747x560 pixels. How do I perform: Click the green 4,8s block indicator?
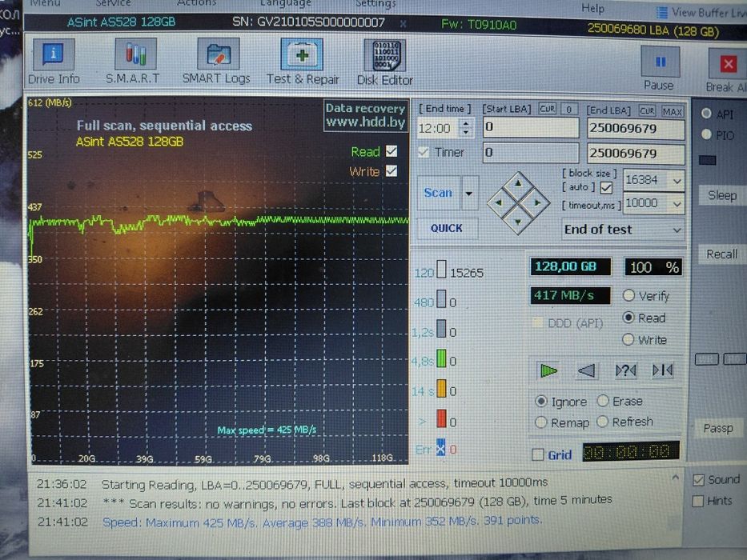pyautogui.click(x=442, y=358)
